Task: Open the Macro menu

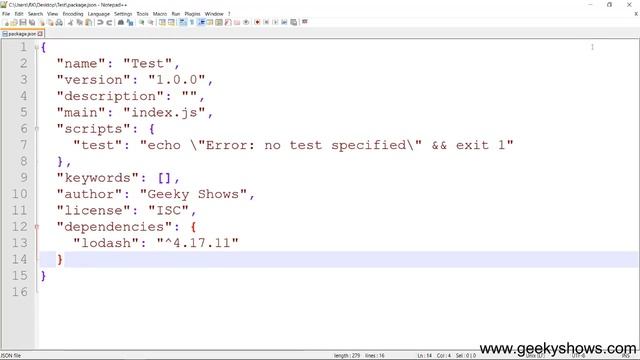Action: pos(160,14)
